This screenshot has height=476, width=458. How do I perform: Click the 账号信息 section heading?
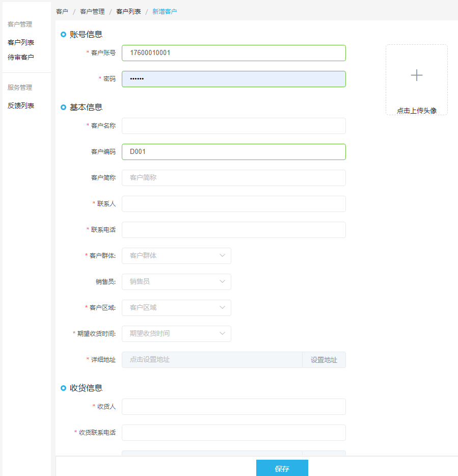click(86, 35)
